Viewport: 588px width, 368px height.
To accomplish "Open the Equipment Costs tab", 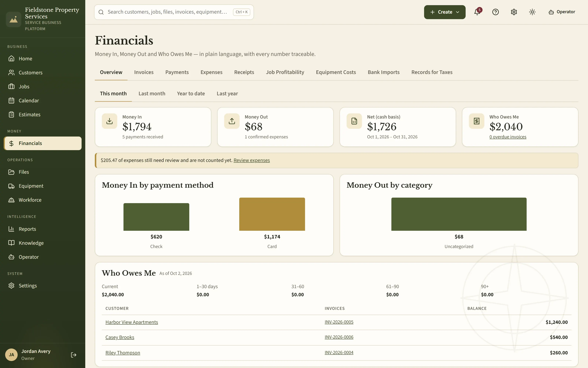I will click(336, 72).
